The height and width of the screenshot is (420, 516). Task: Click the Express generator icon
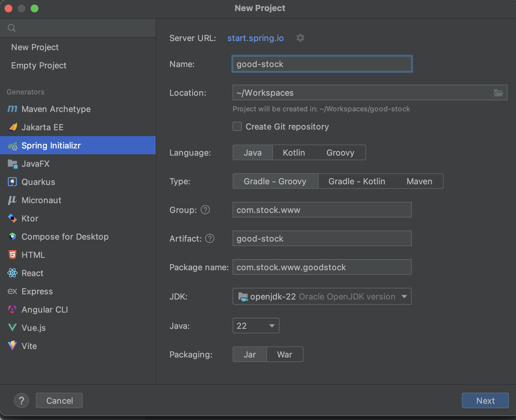coord(12,291)
